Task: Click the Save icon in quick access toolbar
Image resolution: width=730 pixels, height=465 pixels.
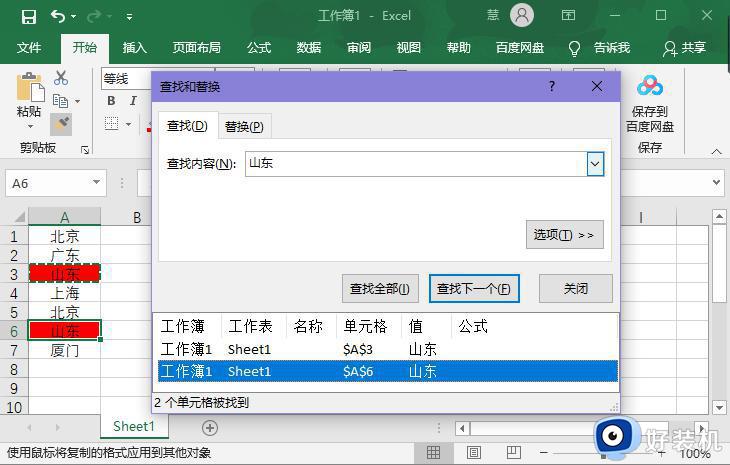Action: pos(29,17)
